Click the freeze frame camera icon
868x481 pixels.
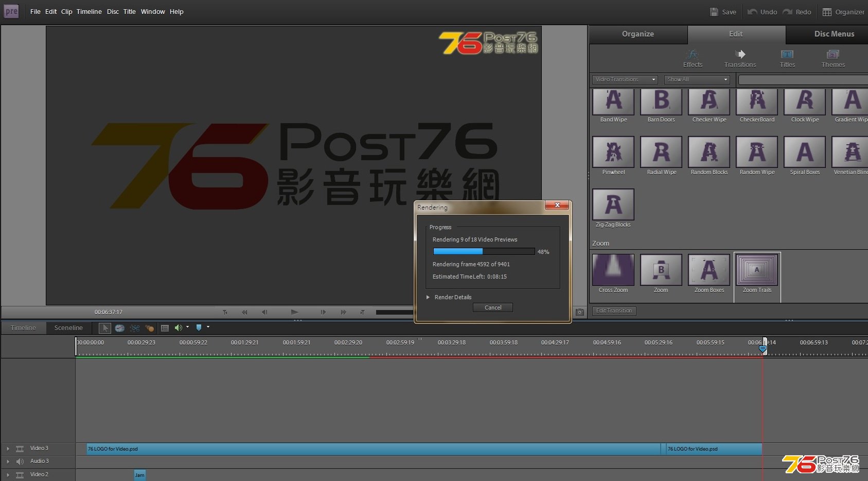(x=580, y=312)
